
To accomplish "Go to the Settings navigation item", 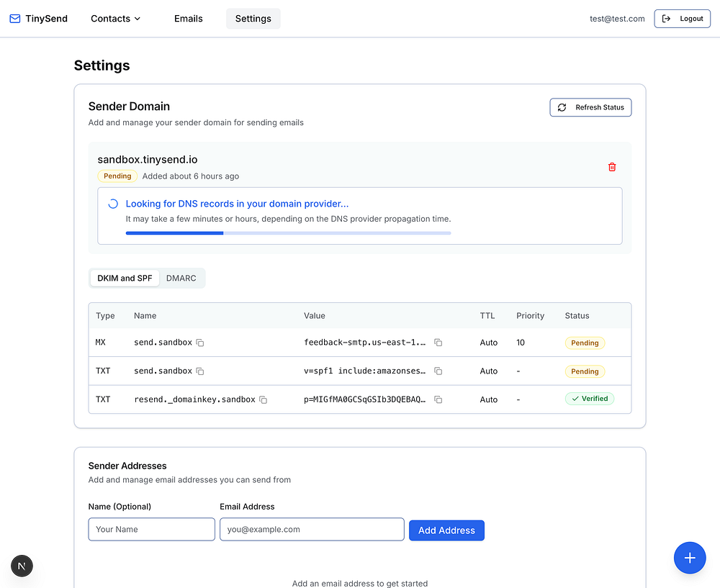I will 253,19.
